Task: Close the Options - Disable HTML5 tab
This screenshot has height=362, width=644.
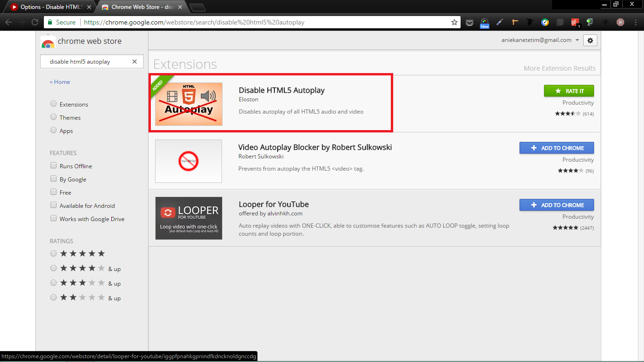Action: (x=89, y=7)
